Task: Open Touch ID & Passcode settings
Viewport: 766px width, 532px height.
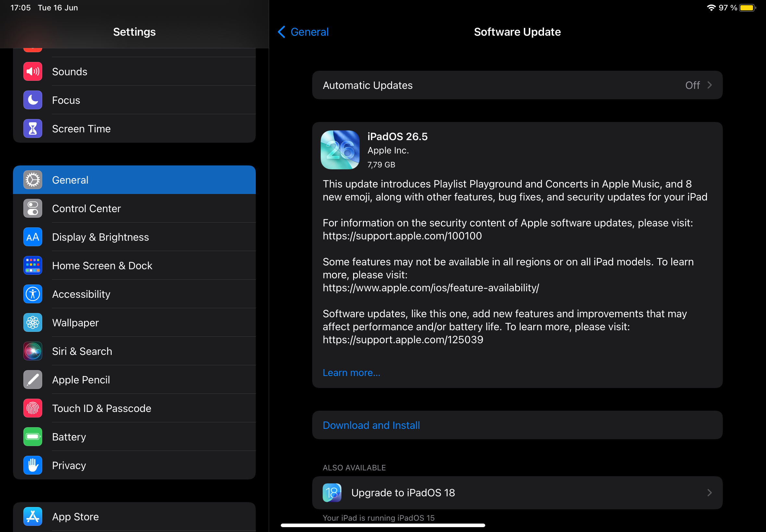Action: (x=134, y=408)
